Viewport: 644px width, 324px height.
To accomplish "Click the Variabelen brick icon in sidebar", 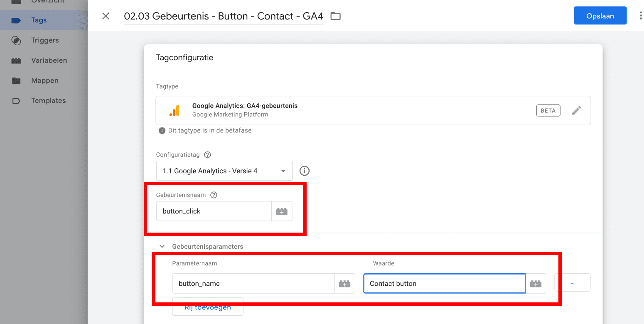I will click(16, 61).
